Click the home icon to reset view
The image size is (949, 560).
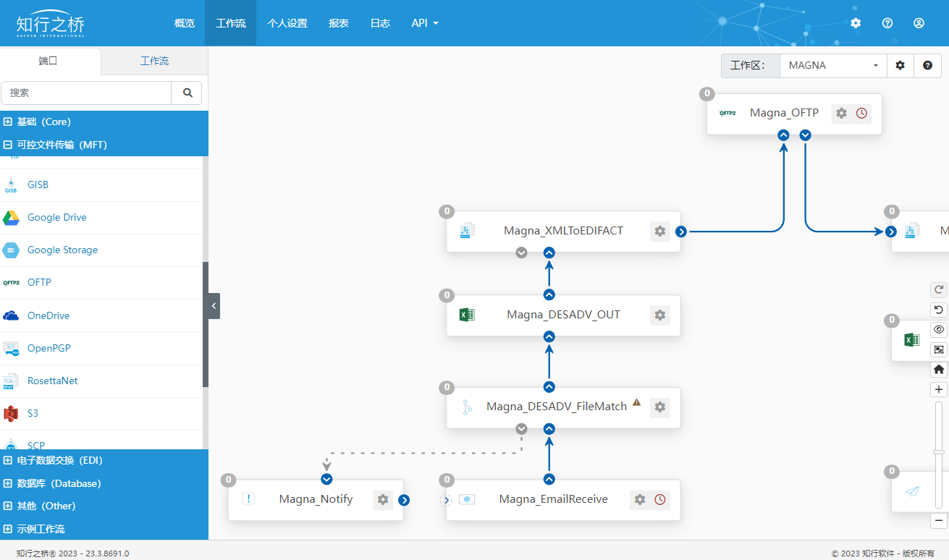pos(939,369)
